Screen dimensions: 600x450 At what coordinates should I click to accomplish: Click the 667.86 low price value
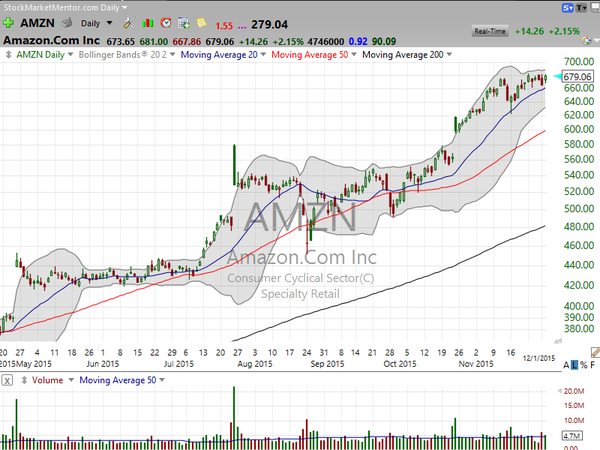tap(186, 41)
